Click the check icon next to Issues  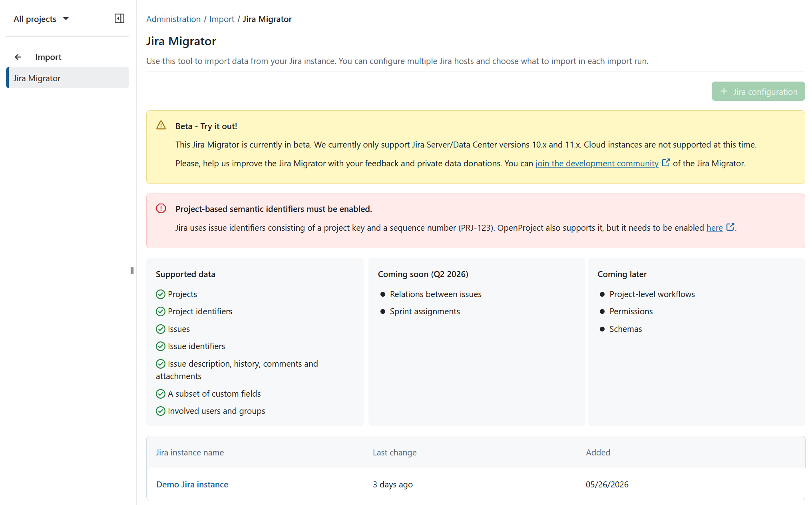161,329
